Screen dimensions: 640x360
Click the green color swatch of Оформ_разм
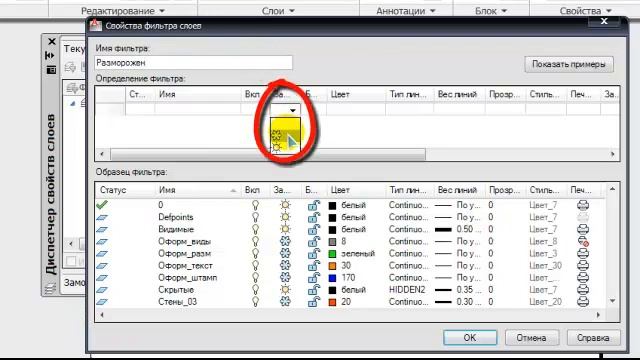tap(332, 254)
